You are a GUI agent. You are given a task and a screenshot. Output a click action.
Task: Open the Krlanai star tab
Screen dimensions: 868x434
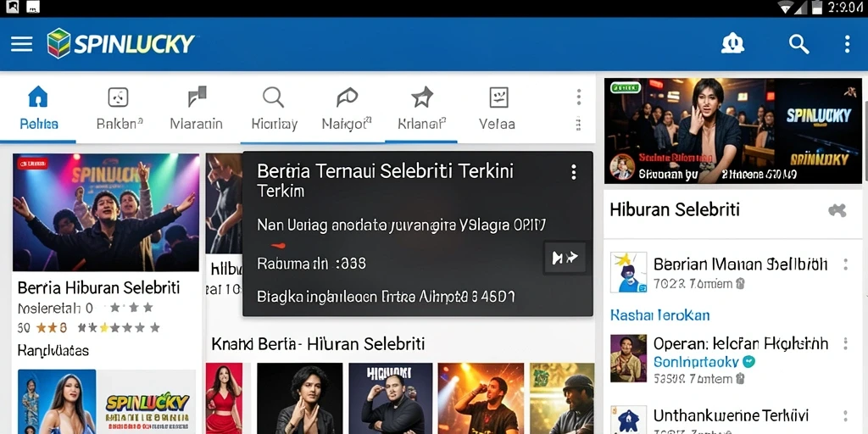[x=422, y=108]
